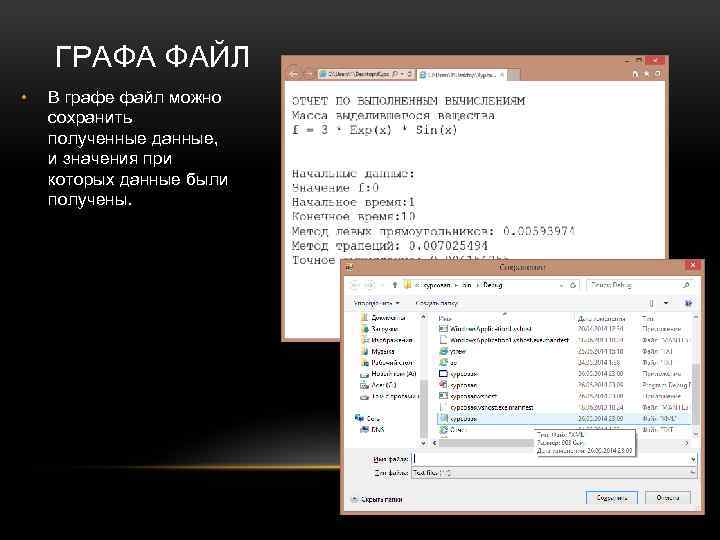
Task: Sort files by Дата изменения column header
Action: tap(601, 318)
